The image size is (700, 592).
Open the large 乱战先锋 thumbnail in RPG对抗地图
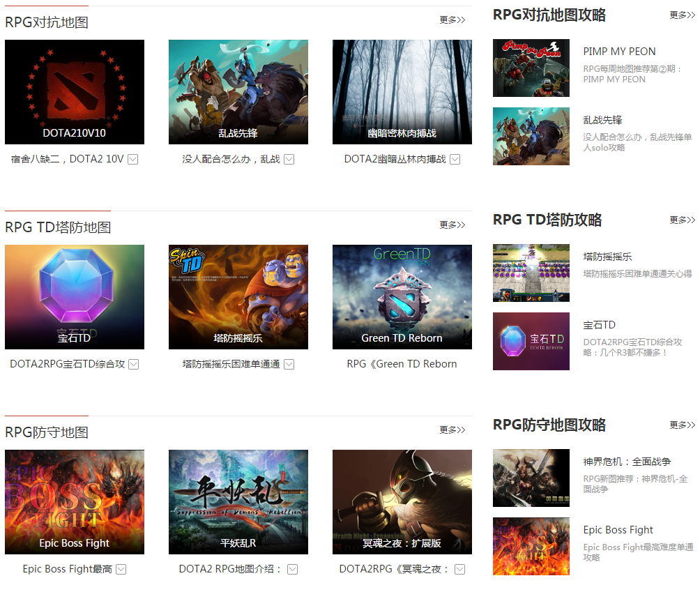238,92
